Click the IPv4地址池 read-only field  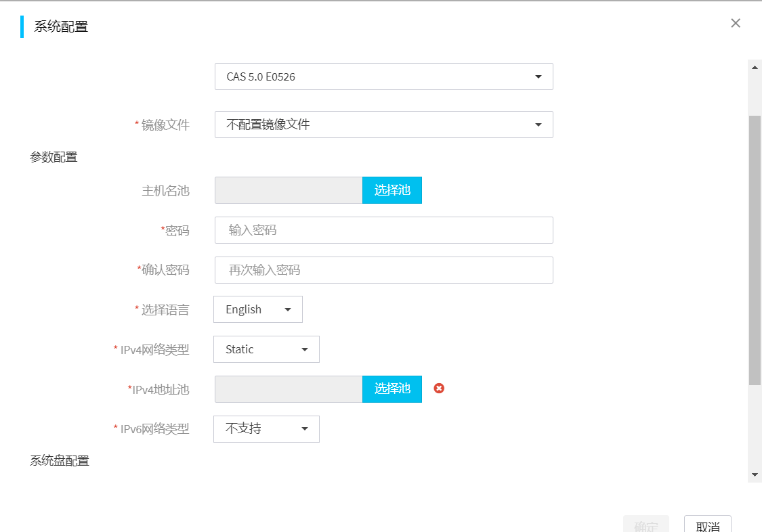pyautogui.click(x=289, y=389)
